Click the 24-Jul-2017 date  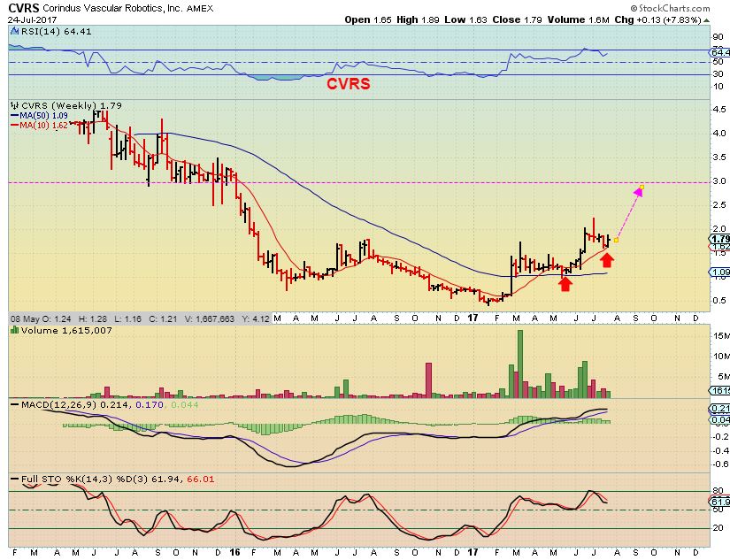pyautogui.click(x=32, y=20)
